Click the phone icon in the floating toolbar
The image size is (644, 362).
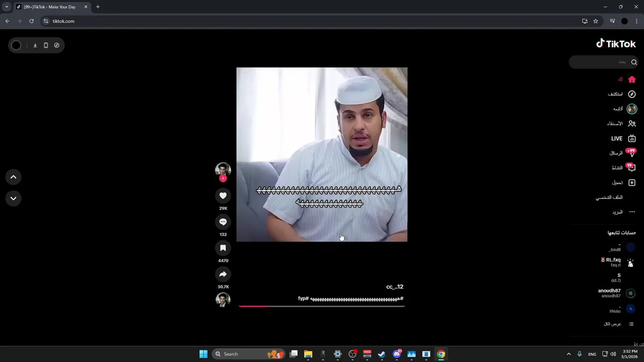tap(46, 45)
